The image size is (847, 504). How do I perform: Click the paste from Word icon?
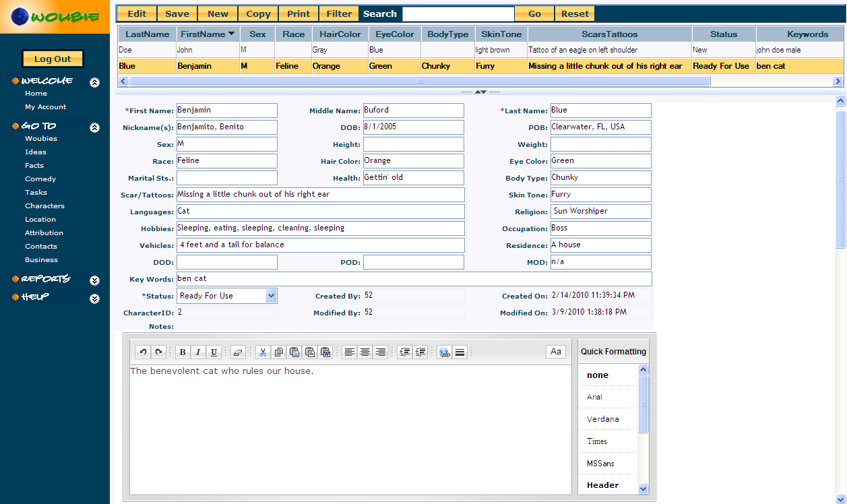tap(325, 352)
